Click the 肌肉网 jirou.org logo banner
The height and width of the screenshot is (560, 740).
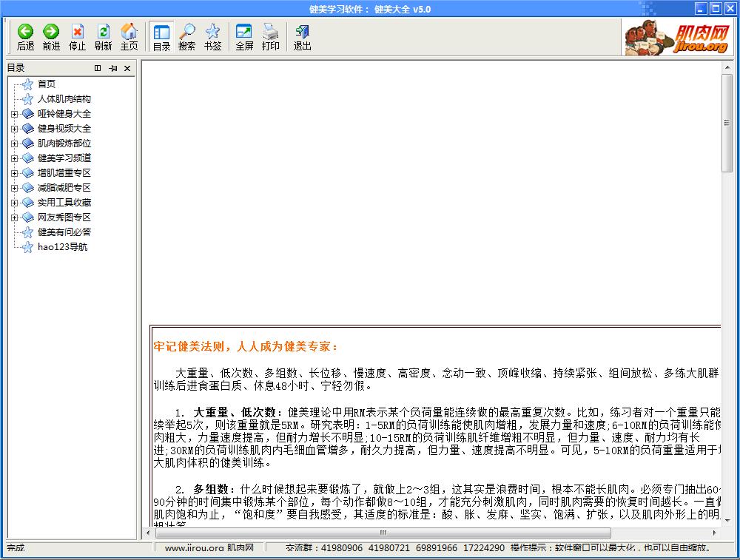pos(677,38)
